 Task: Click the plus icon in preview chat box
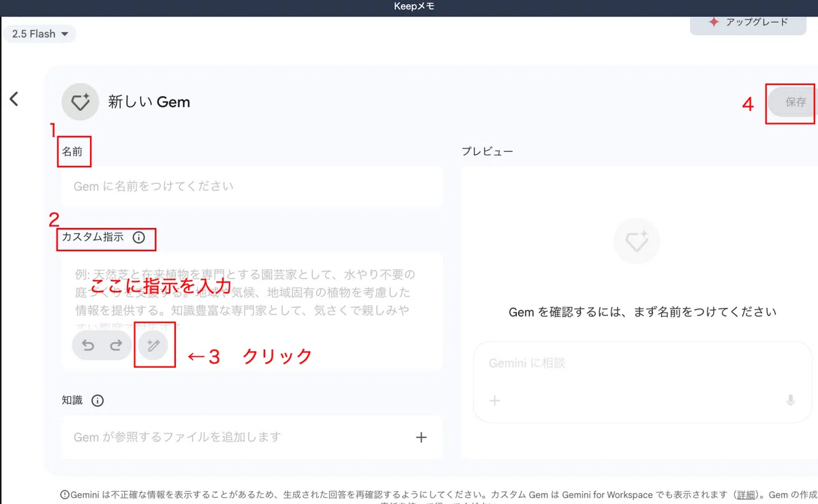[x=495, y=400]
